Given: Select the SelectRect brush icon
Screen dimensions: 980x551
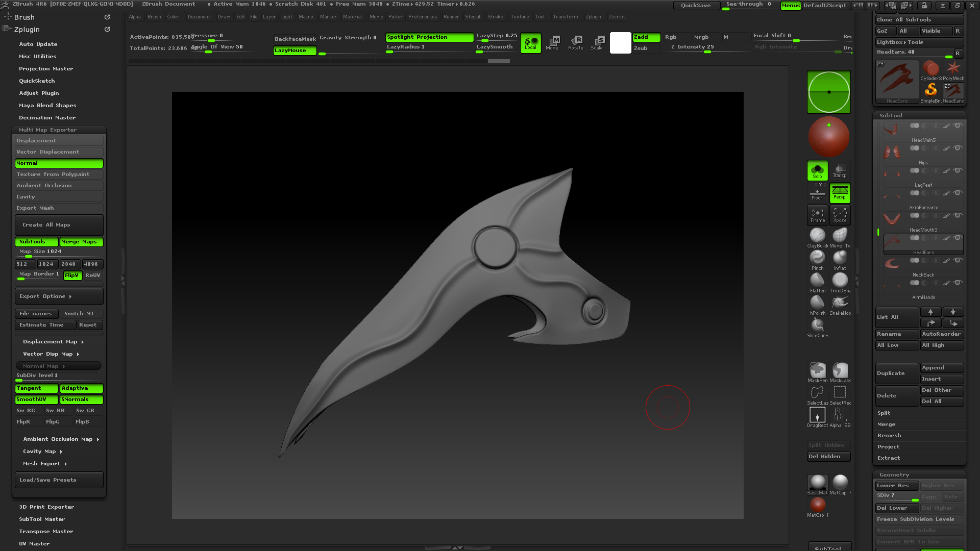Looking at the screenshot, I should 840,392.
